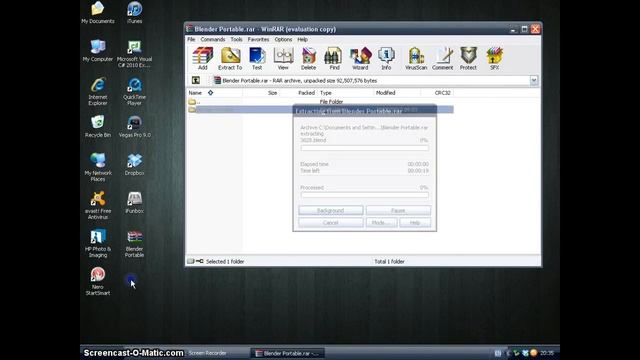The height and width of the screenshot is (360, 640).
Task: Click the system tray clock
Action: (x=547, y=353)
